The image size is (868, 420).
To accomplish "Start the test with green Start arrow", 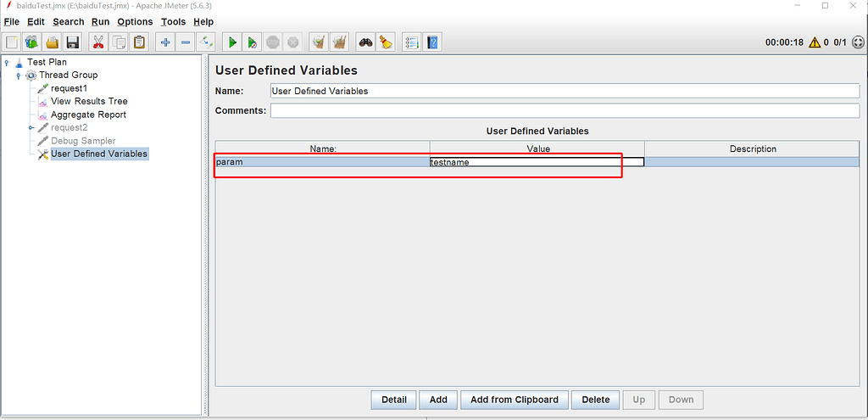I will point(232,42).
